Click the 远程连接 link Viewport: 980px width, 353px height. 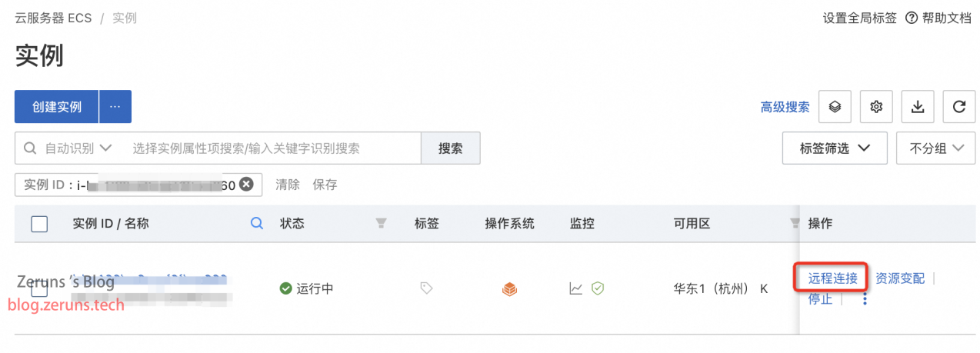tap(832, 278)
